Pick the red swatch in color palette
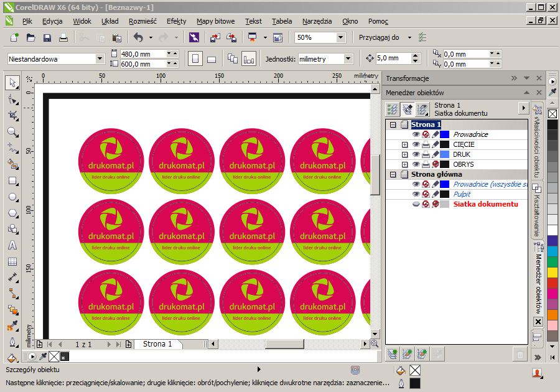 (553, 283)
